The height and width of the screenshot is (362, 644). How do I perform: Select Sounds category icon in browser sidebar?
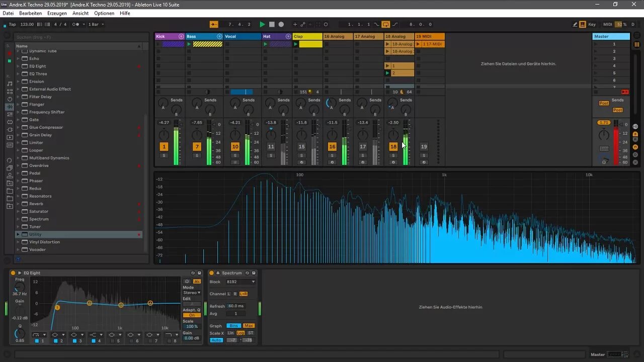pyautogui.click(x=10, y=84)
